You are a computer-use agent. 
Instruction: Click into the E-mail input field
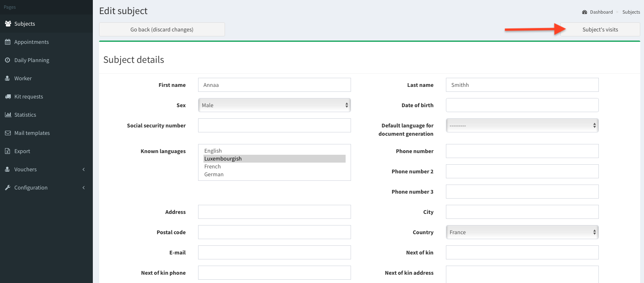274,252
